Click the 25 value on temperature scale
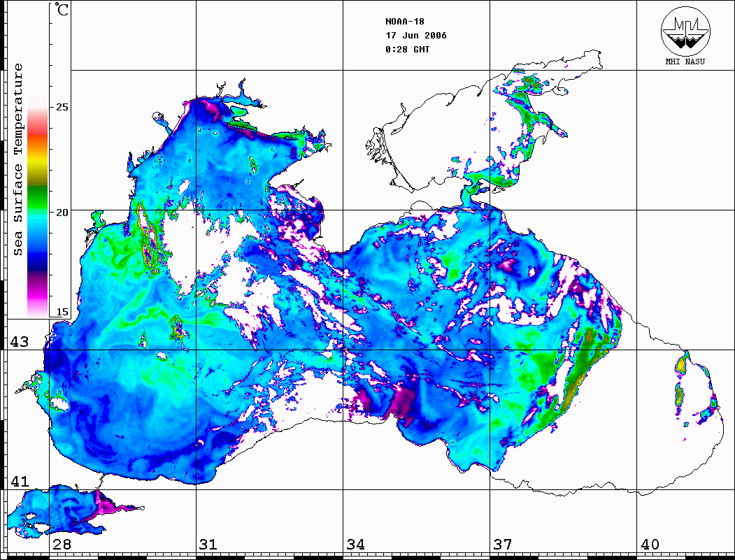The height and width of the screenshot is (560, 735). (x=62, y=107)
